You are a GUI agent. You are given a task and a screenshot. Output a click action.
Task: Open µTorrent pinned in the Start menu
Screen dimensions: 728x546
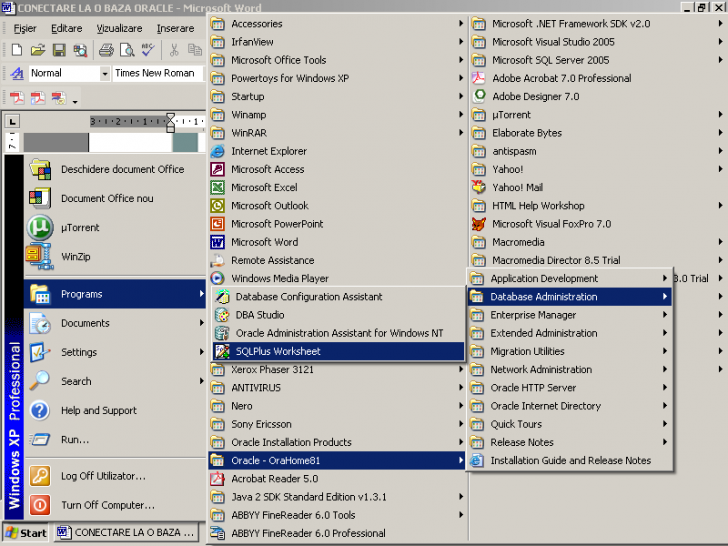(115, 228)
